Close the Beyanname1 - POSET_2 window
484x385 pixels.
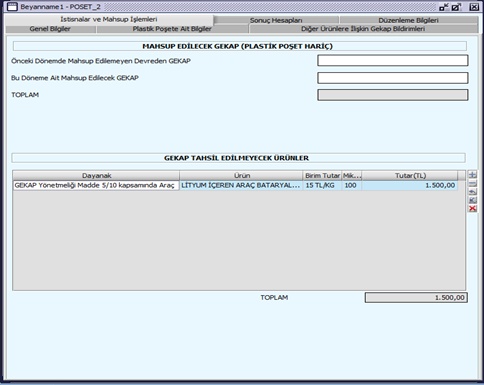click(474, 7)
